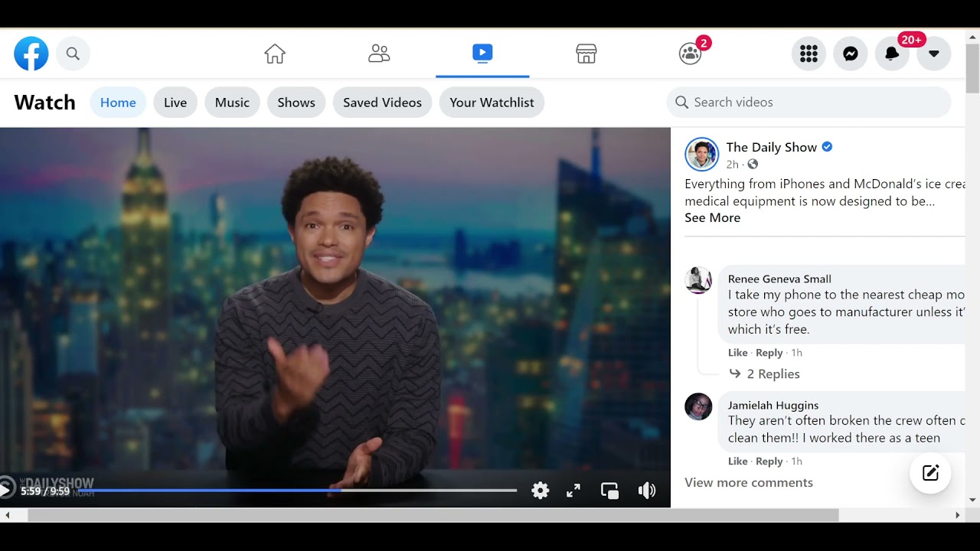Open the Facebook search magnifier

coord(73,54)
